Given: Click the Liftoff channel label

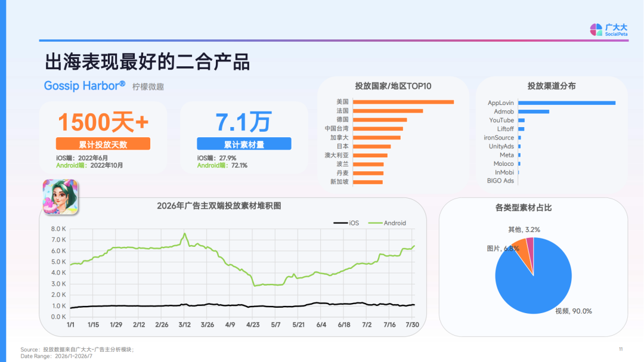Looking at the screenshot, I should click(506, 129).
